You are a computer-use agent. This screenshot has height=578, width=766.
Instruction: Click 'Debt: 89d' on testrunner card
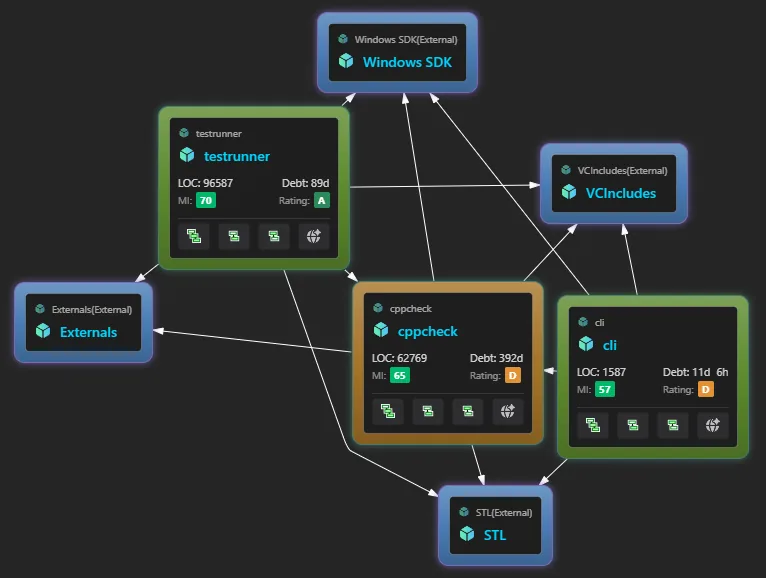(x=305, y=183)
